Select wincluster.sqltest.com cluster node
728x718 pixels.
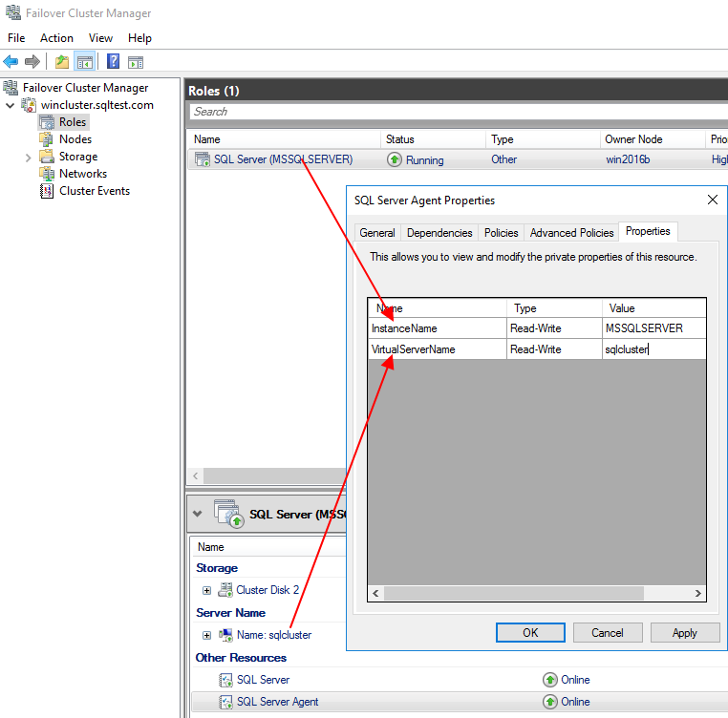[97, 105]
